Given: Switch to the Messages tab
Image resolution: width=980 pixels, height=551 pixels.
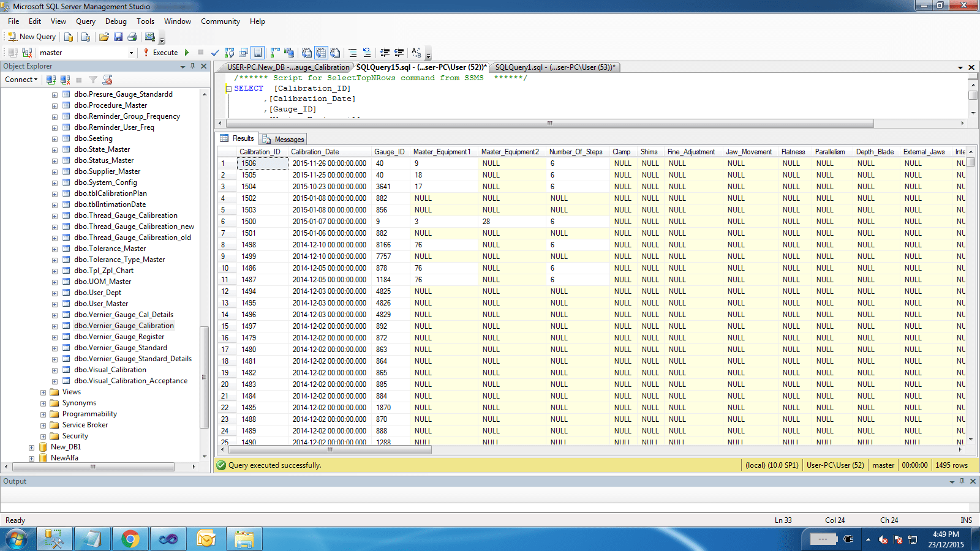Looking at the screenshot, I should click(282, 139).
